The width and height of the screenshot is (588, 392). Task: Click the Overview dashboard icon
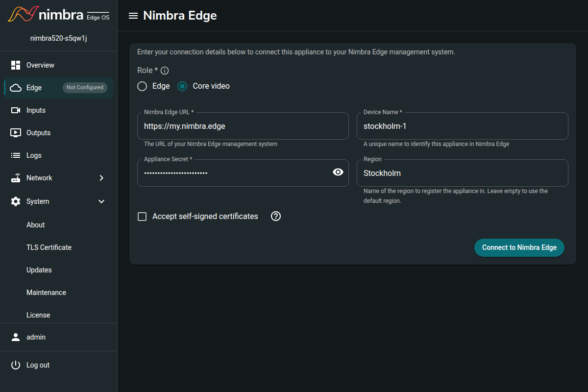pos(16,65)
